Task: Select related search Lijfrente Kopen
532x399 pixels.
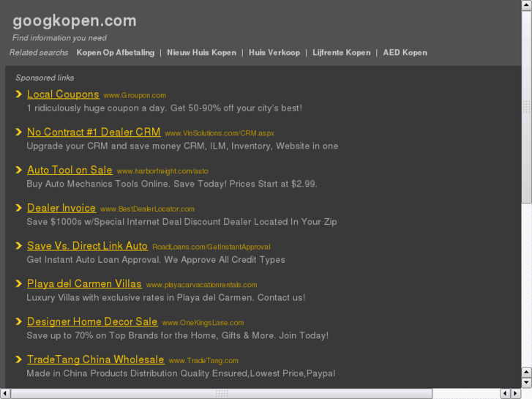Action: tap(341, 53)
